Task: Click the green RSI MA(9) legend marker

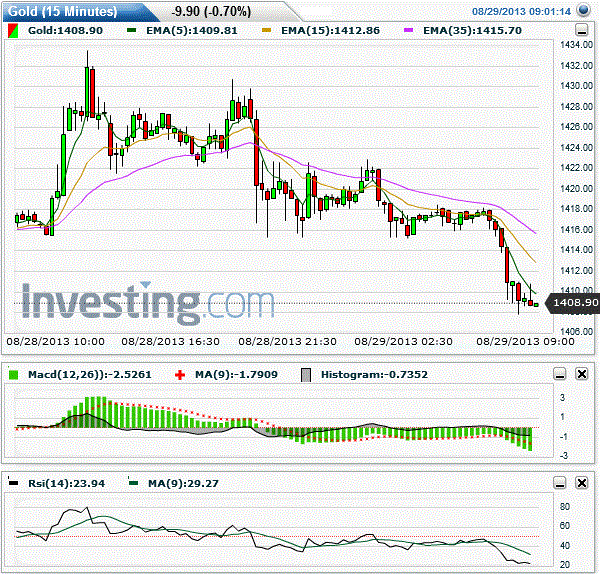Action: 133,483
